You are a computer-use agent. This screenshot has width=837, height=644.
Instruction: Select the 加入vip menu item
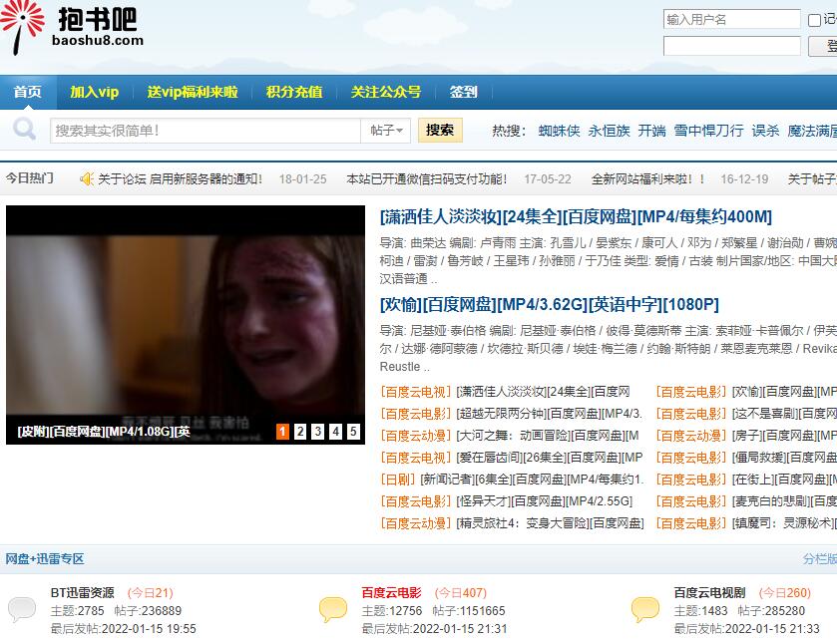click(x=94, y=92)
